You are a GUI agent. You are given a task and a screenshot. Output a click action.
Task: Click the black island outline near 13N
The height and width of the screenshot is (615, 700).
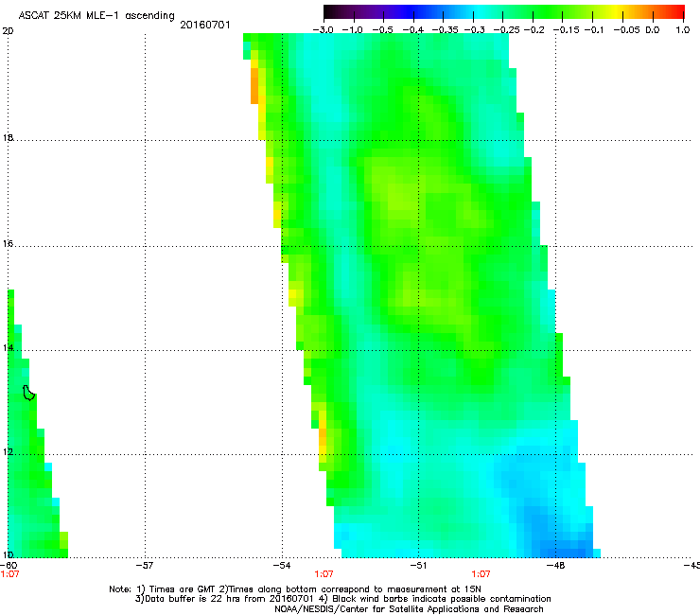pos(29,393)
